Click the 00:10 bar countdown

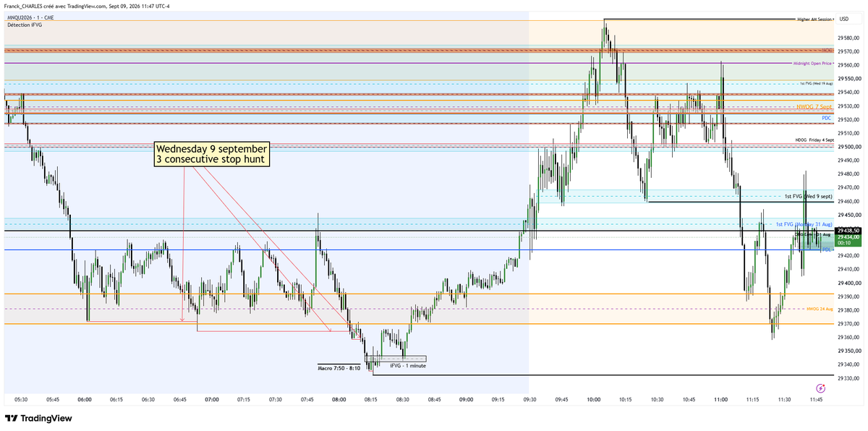(x=843, y=243)
